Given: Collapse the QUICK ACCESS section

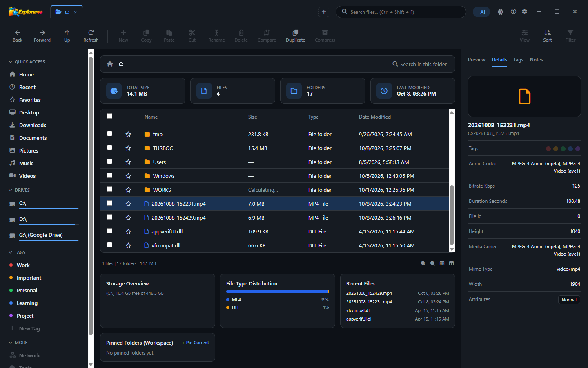Looking at the screenshot, I should [27, 62].
